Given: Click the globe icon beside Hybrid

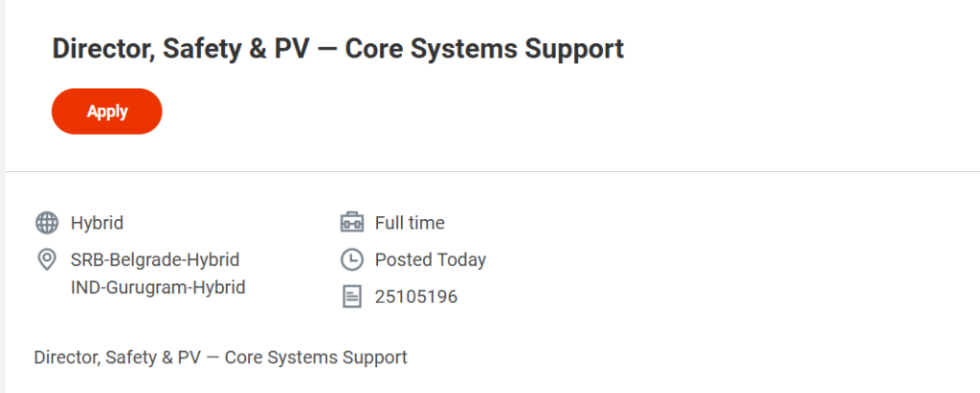Looking at the screenshot, I should pos(46,224).
